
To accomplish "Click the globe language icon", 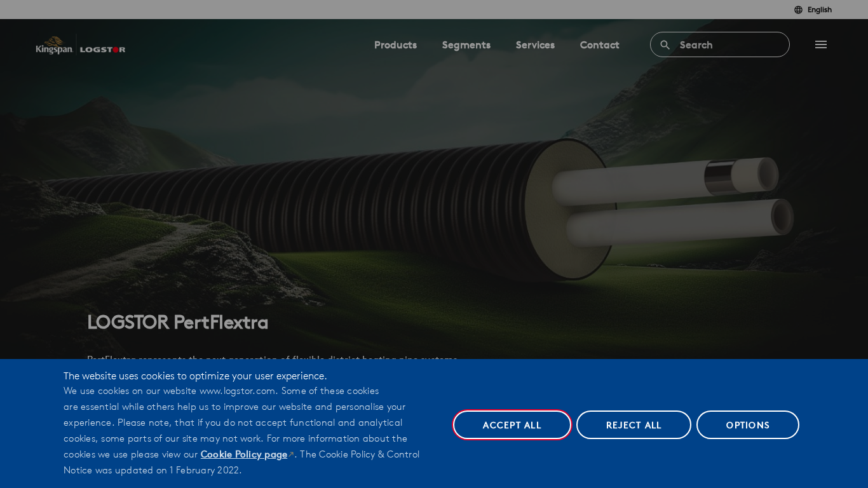I will pos(798,10).
